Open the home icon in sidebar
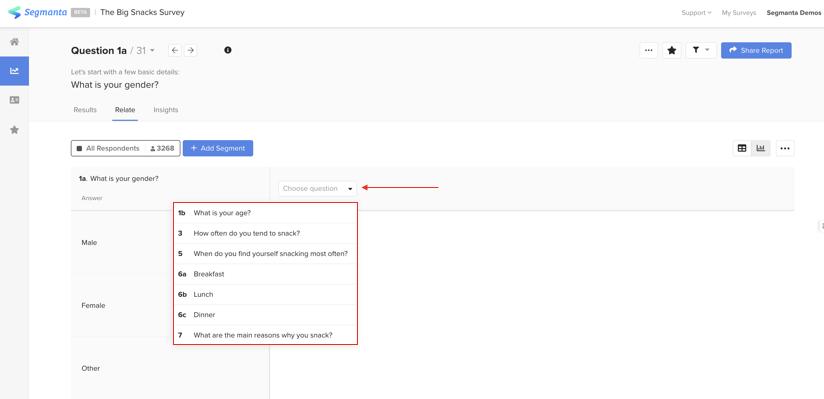824x399 pixels. [15, 42]
